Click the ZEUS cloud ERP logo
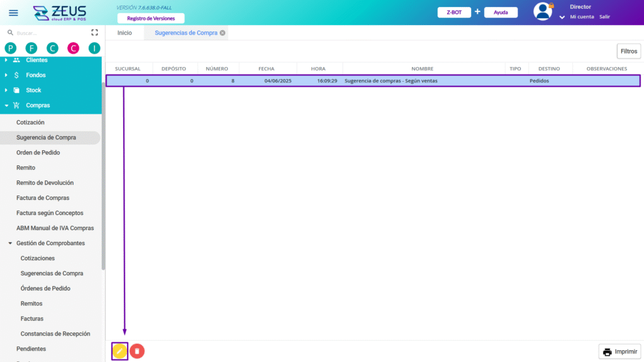The image size is (644, 362). point(60,13)
